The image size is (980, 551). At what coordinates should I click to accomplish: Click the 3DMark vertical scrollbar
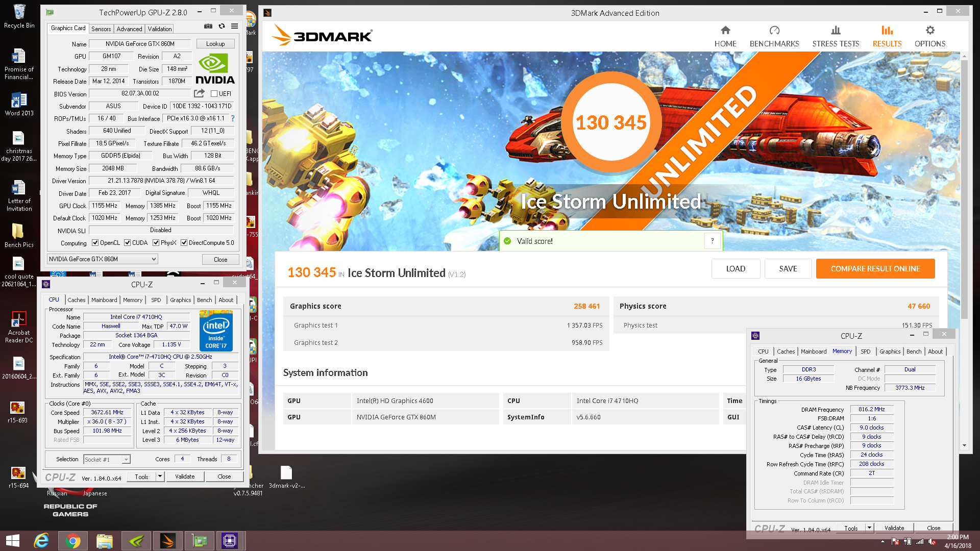pos(964,190)
